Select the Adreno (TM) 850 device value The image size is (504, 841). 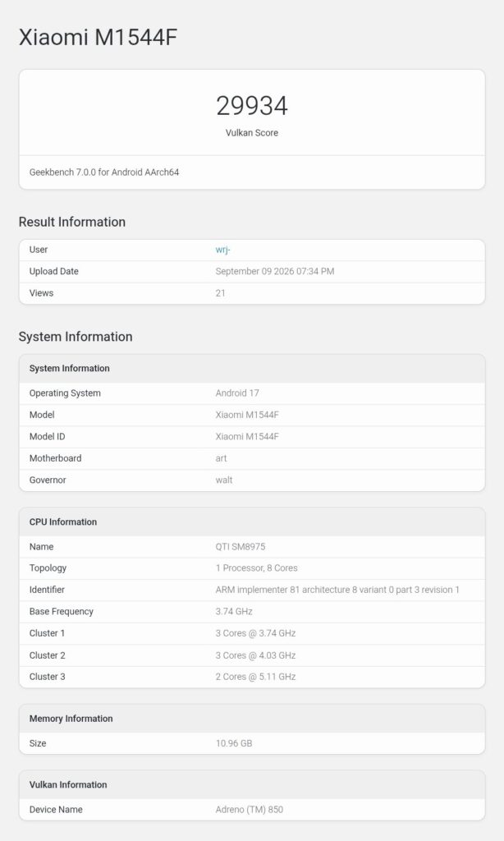[250, 810]
